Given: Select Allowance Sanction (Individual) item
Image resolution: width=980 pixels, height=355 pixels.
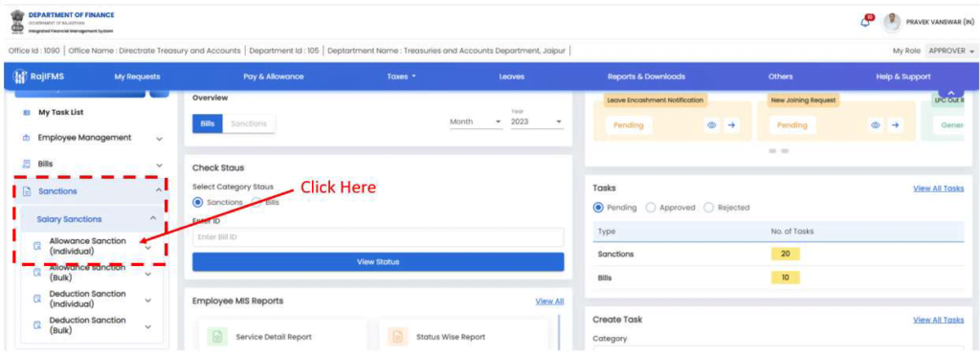Looking at the screenshot, I should pyautogui.click(x=87, y=246).
